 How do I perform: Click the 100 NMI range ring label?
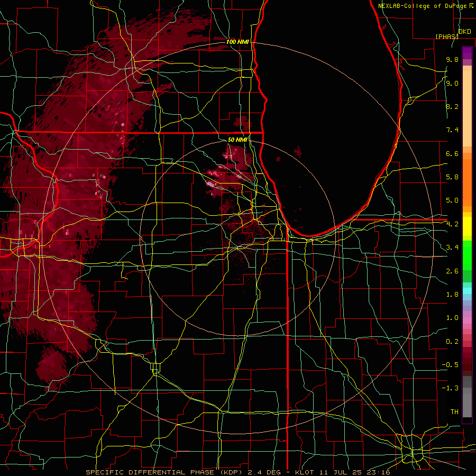tap(237, 42)
